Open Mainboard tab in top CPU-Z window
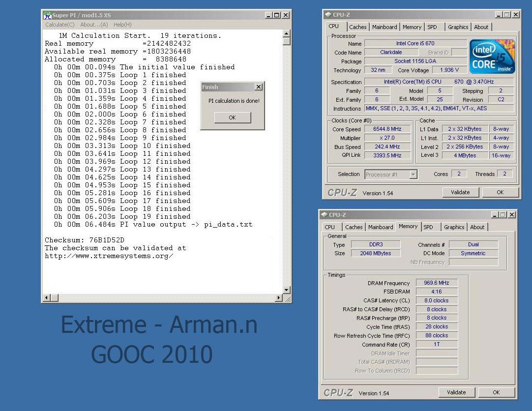 click(x=384, y=27)
